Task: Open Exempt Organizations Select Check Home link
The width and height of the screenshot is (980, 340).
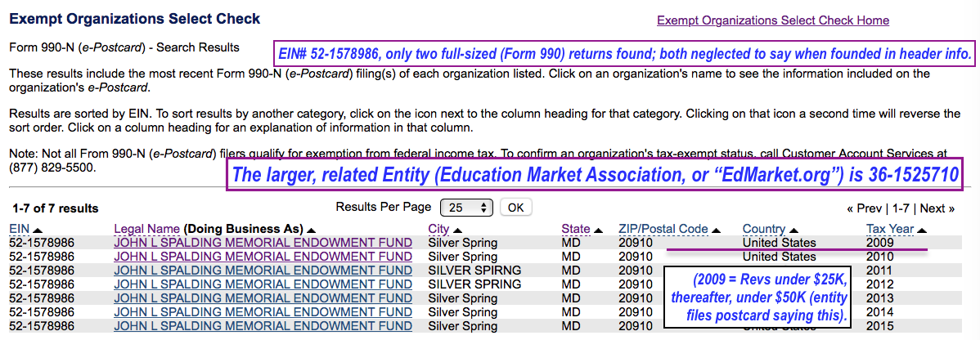Action: pos(773,20)
